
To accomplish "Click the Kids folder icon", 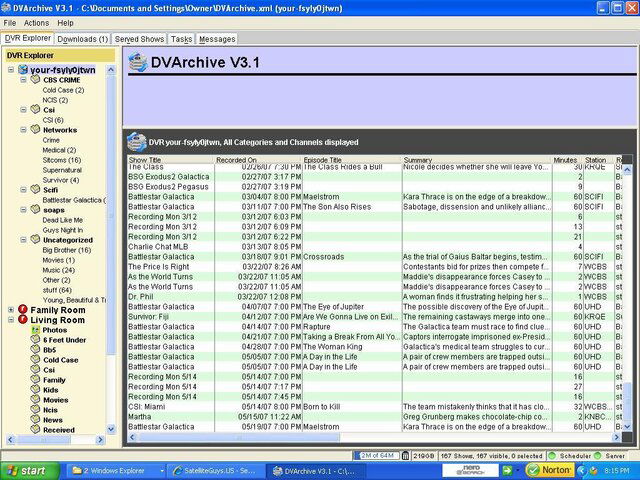I will point(36,389).
